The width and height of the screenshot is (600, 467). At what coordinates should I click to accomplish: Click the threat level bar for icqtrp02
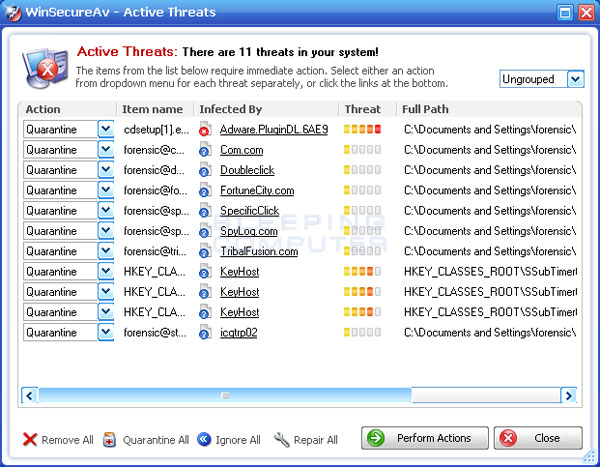click(362, 332)
